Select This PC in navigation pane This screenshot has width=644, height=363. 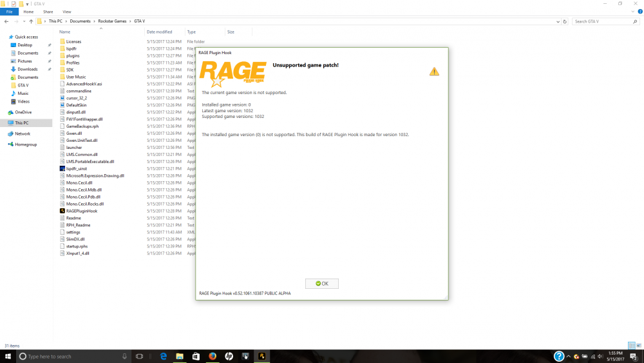pos(22,123)
